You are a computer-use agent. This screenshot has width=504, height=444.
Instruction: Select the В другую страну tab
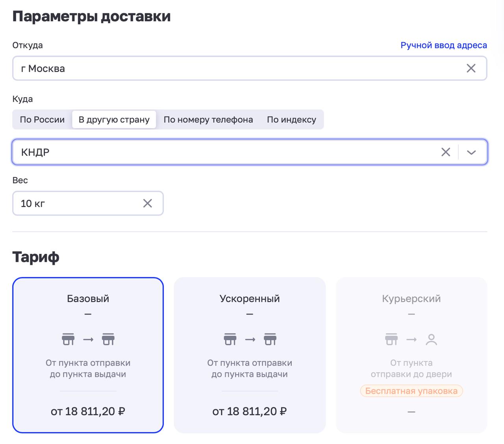[114, 120]
